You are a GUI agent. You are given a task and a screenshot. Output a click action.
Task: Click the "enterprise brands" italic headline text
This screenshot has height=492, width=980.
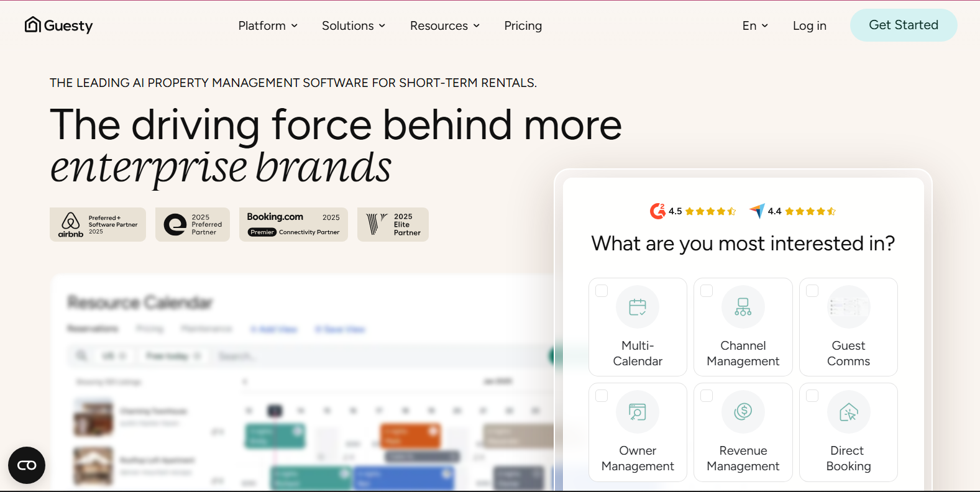pos(221,168)
